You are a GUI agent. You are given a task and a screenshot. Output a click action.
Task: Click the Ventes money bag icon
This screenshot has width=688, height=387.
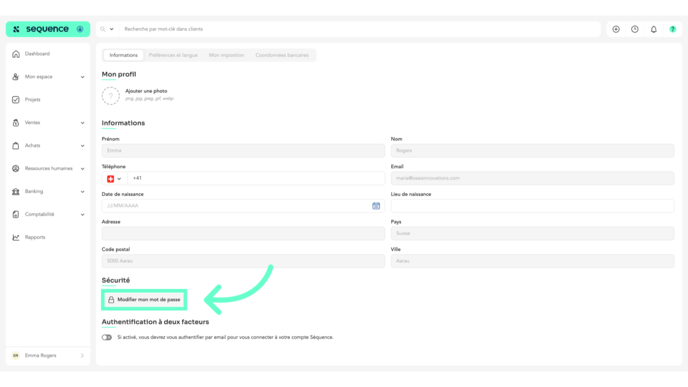pos(16,123)
